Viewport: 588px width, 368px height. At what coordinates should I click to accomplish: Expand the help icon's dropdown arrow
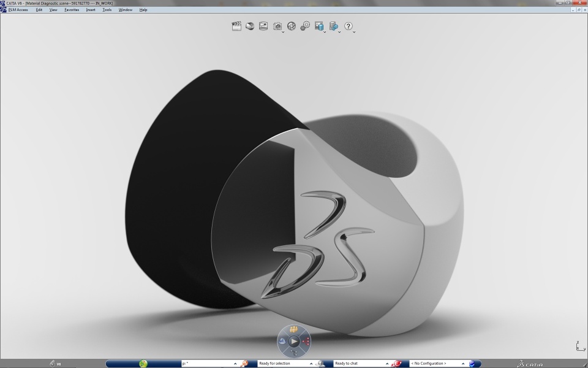coord(354,32)
